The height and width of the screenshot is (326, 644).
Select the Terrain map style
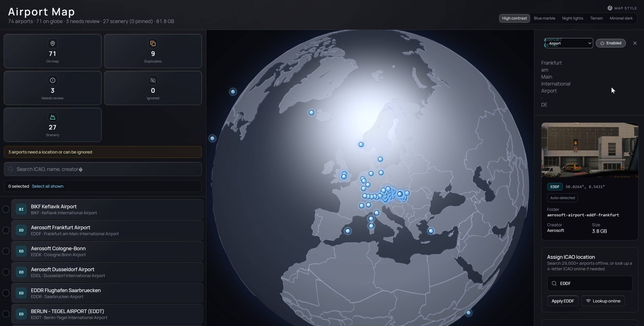pyautogui.click(x=596, y=18)
